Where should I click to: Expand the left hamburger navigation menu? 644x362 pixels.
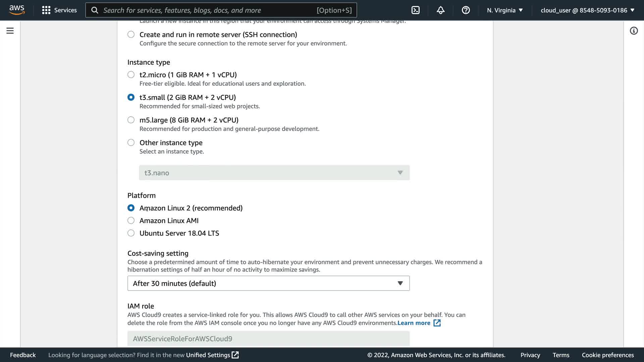click(10, 31)
